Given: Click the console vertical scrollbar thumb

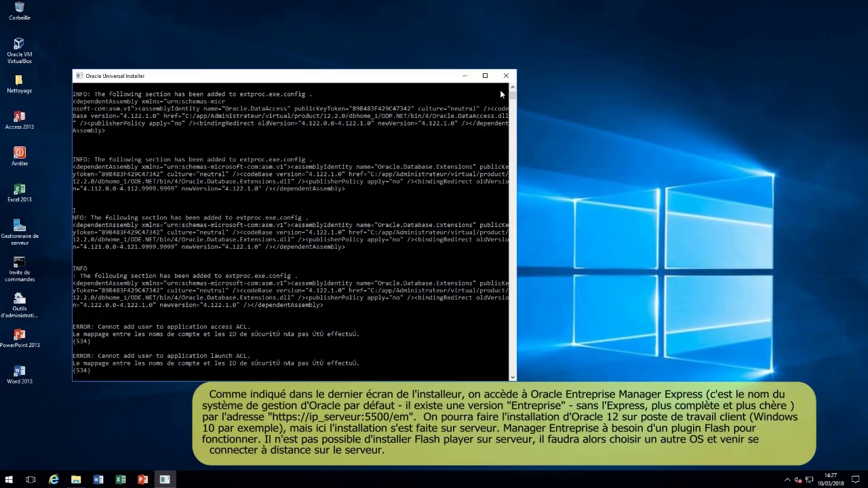Looking at the screenshot, I should [512, 95].
